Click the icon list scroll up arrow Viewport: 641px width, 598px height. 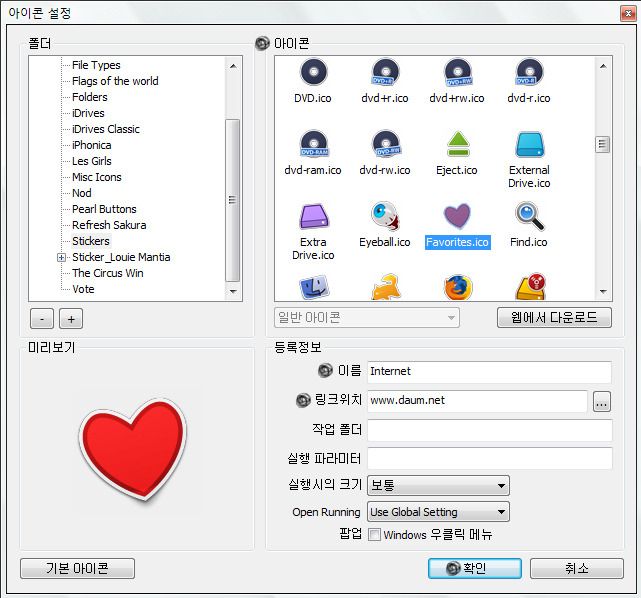(603, 66)
